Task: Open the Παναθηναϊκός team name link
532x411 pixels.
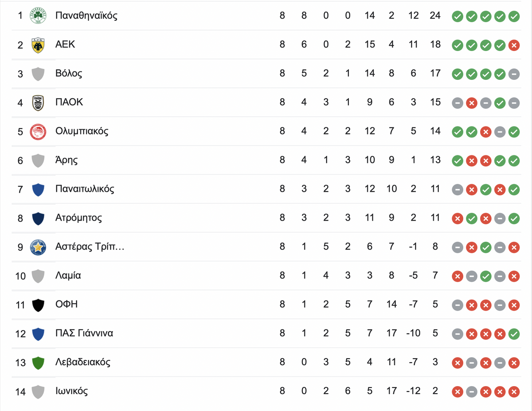Action: pos(86,16)
